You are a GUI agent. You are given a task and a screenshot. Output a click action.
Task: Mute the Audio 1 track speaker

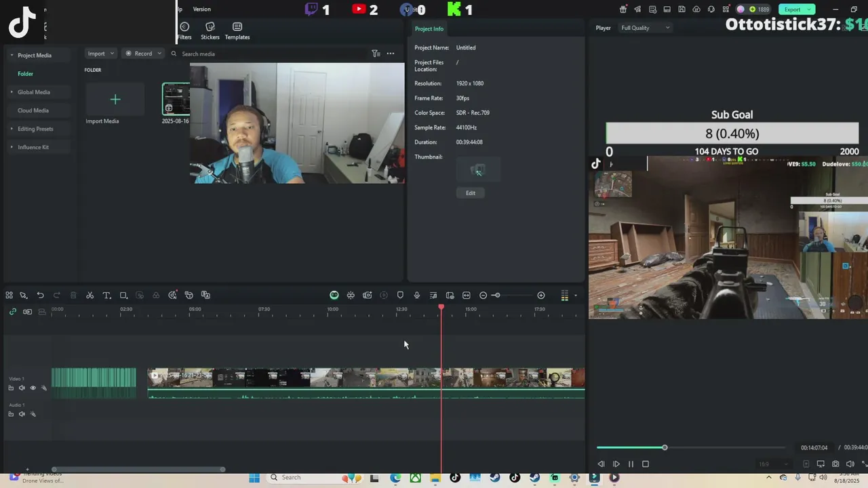click(22, 414)
